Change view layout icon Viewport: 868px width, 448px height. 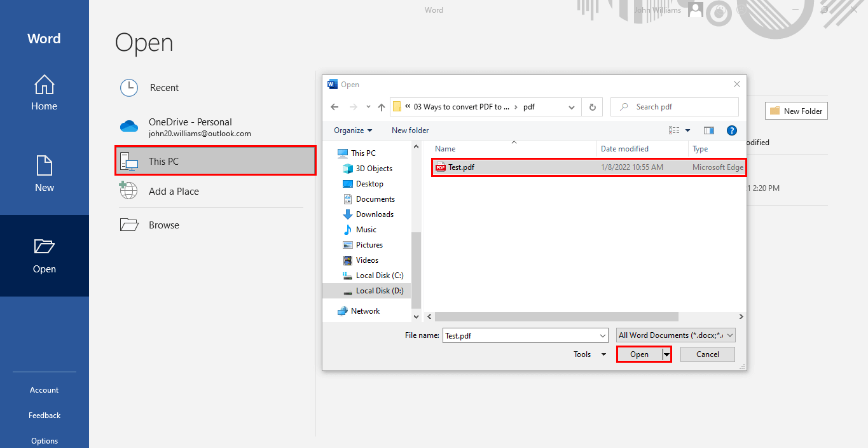point(674,130)
